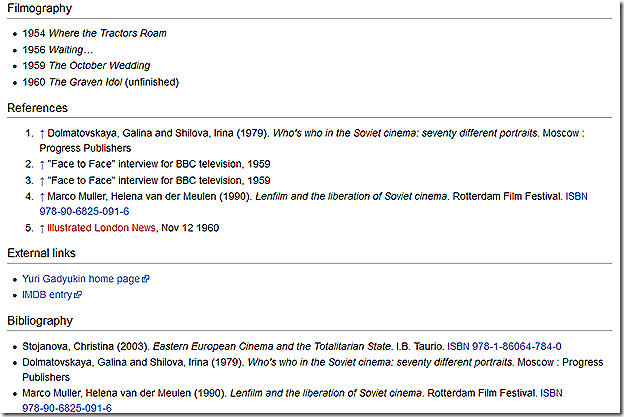The width and height of the screenshot is (624, 417).
Task: Open the IMDB entry link
Action: [48, 295]
